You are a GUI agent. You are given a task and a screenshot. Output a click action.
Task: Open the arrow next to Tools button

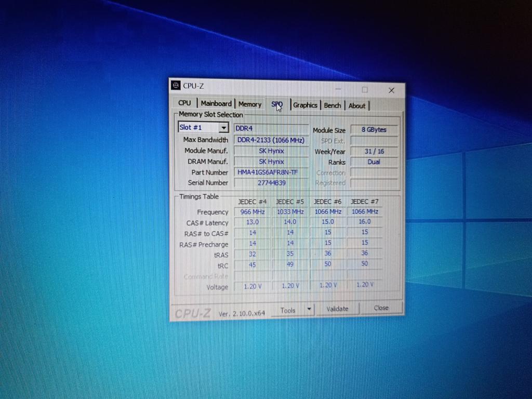tap(309, 310)
